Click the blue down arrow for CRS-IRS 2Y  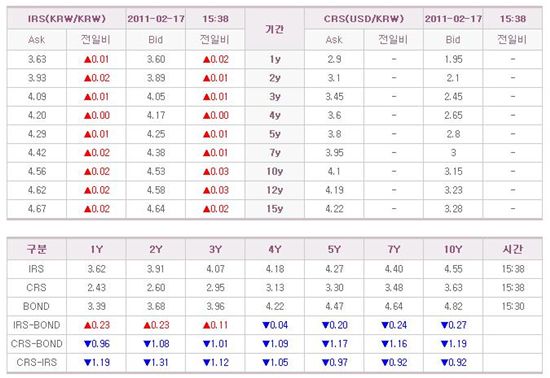[x=147, y=363]
